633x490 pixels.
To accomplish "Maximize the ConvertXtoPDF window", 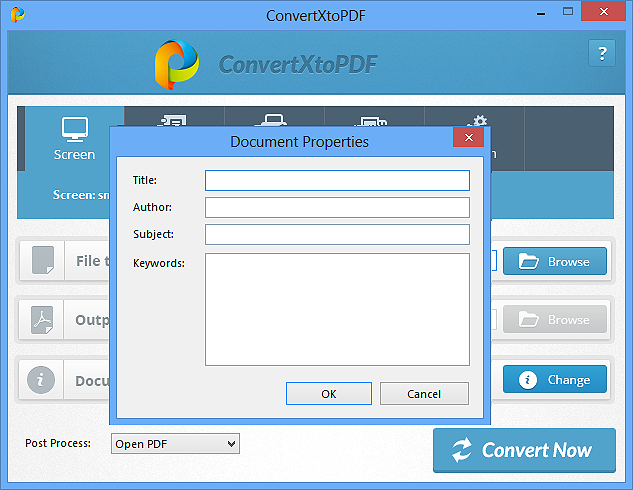I will [568, 12].
